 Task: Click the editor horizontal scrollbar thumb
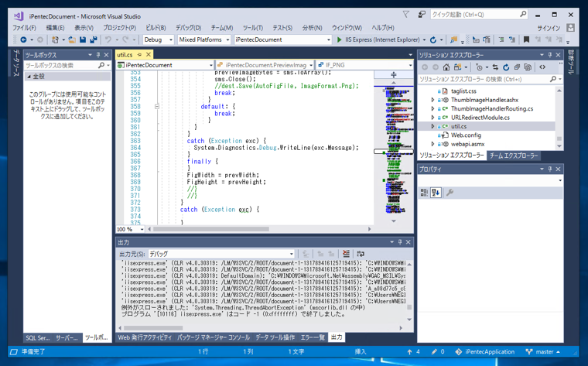pyautogui.click(x=210, y=229)
